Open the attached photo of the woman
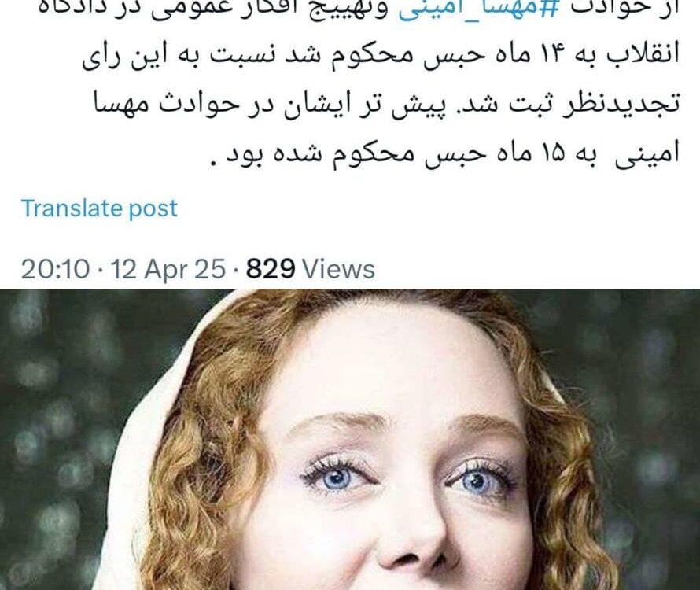The height and width of the screenshot is (590, 700). pyautogui.click(x=350, y=440)
